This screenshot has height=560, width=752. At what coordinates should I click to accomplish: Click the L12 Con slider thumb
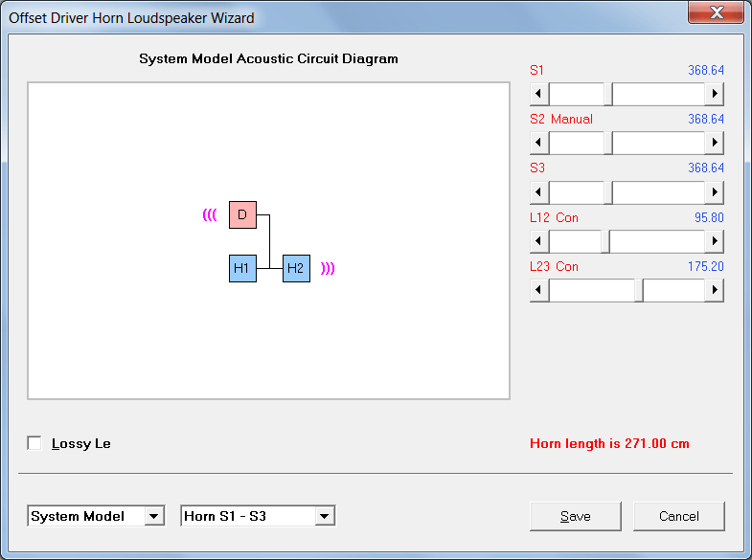(x=605, y=241)
